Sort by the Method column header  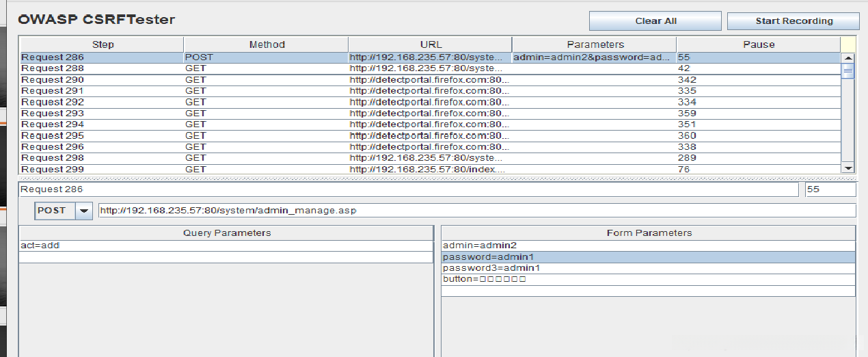266,44
